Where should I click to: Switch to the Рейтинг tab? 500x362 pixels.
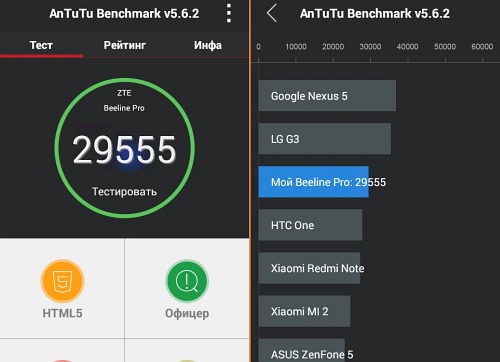(x=125, y=45)
